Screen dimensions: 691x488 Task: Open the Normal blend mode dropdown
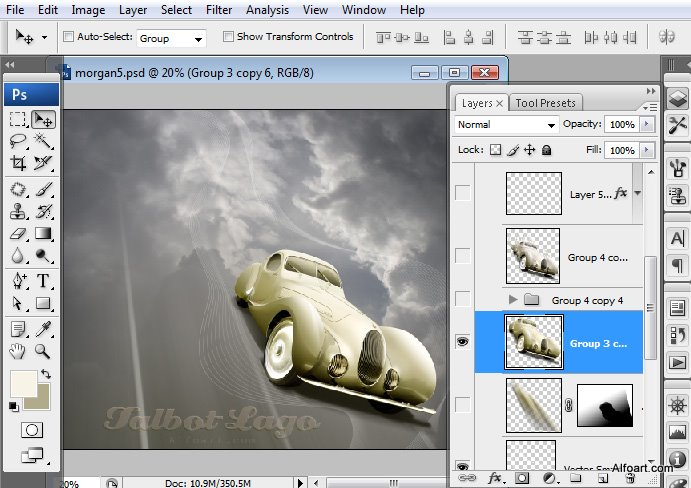tap(506, 125)
